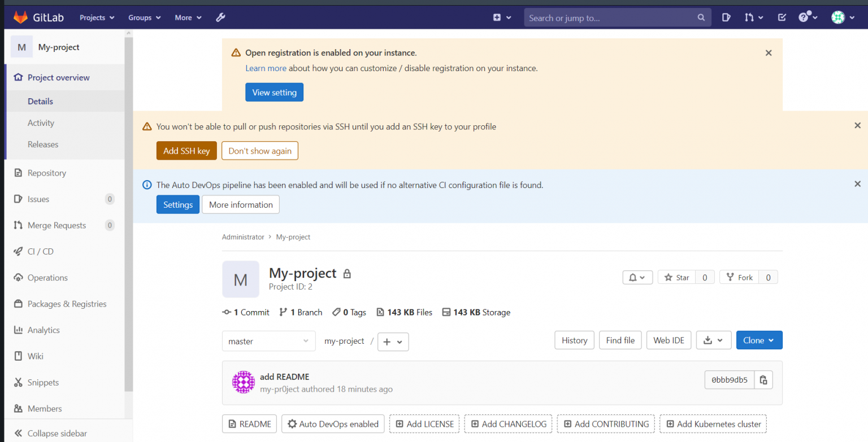Expand the master branch selector
This screenshot has height=442, width=868.
(268, 341)
